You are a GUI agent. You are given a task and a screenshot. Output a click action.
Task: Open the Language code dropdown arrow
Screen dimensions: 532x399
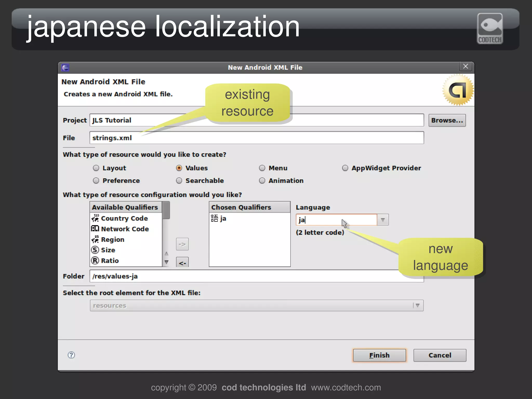[x=383, y=220]
